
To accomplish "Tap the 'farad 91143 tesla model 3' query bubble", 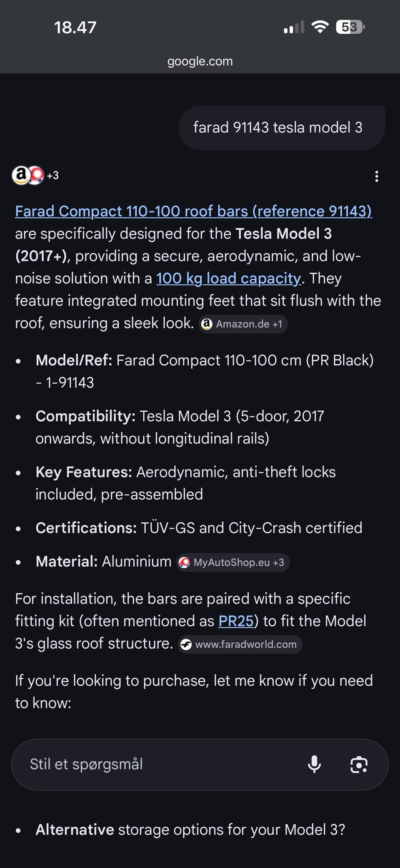I will (x=277, y=128).
